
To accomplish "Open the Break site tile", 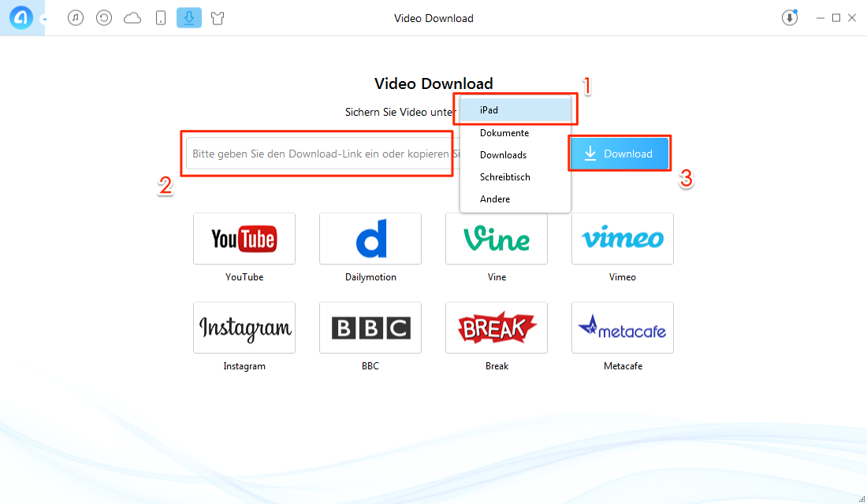I will (497, 328).
